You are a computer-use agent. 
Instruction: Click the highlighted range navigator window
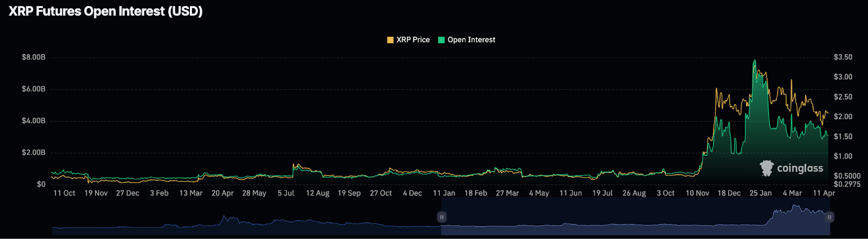pos(636,216)
